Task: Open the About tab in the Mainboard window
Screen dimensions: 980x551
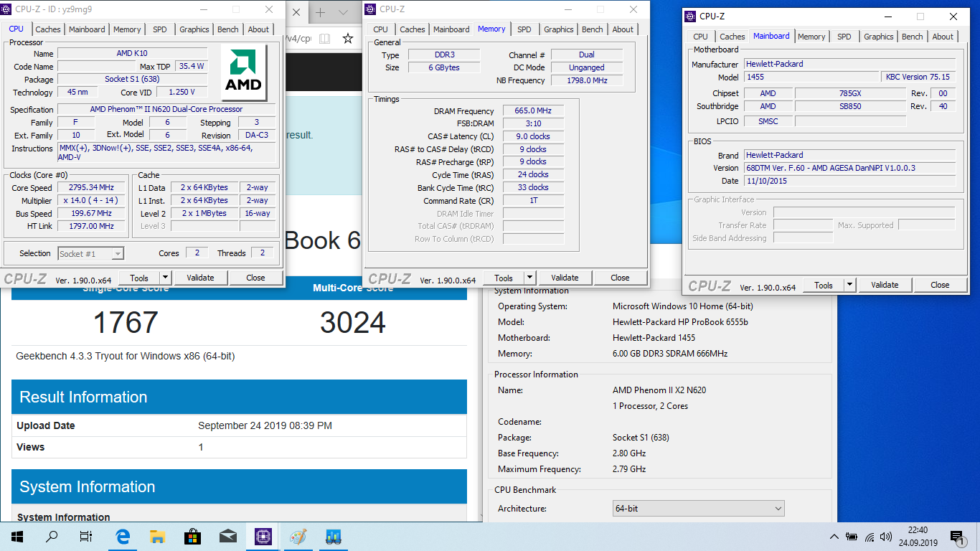Action: coord(943,37)
